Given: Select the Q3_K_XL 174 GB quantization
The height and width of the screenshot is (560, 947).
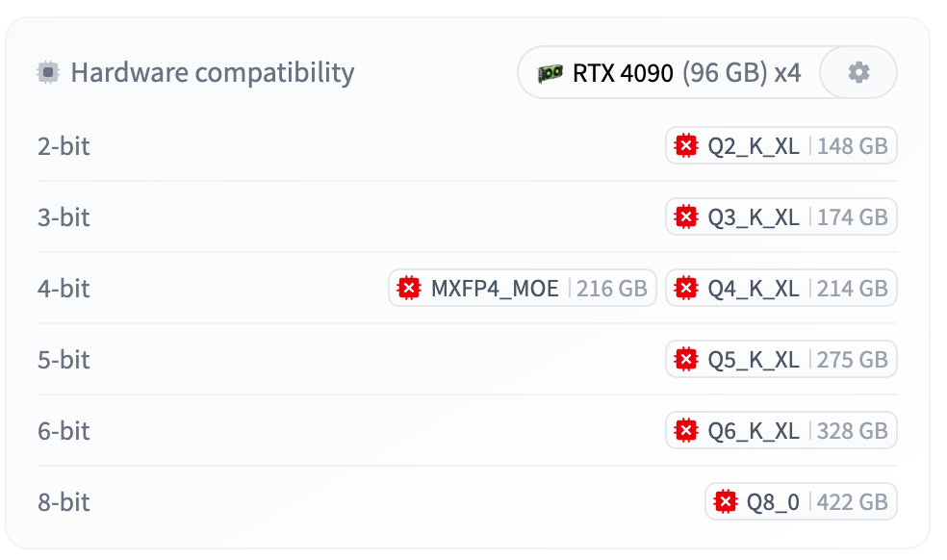Looking at the screenshot, I should [781, 217].
